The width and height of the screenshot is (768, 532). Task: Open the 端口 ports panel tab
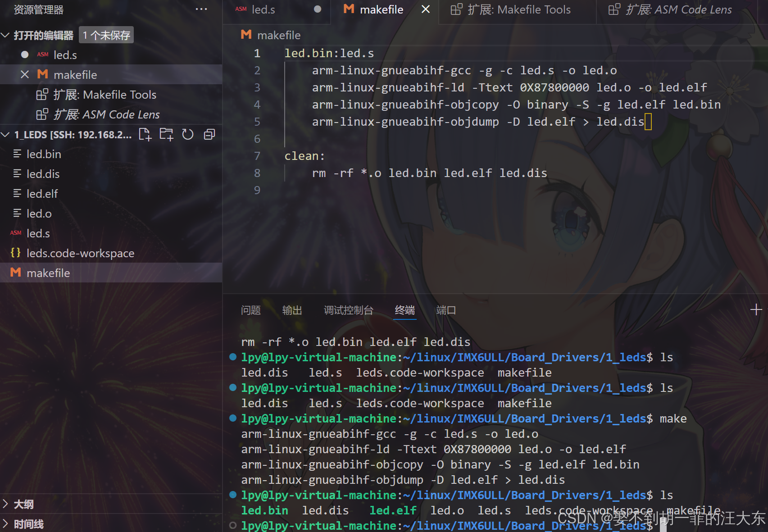pos(446,310)
